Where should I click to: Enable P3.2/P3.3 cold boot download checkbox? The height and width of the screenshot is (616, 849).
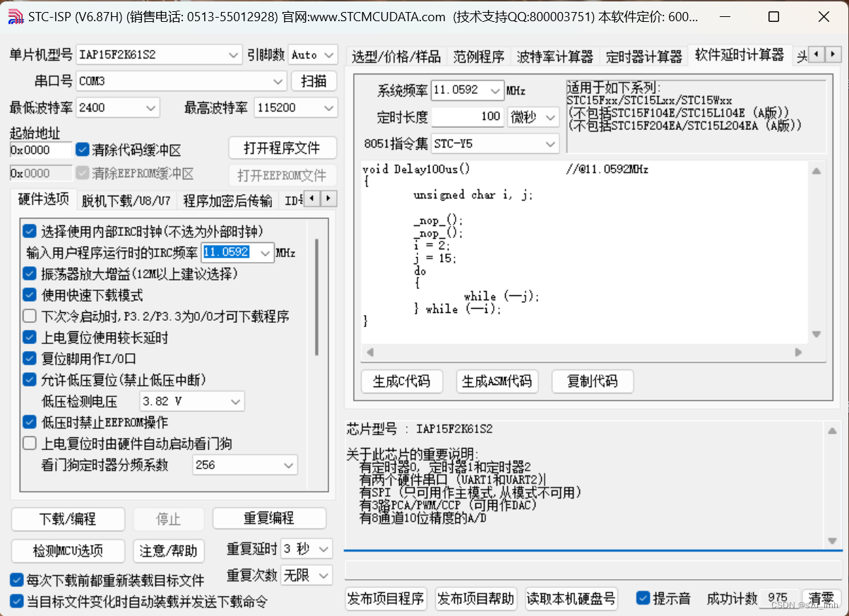coord(30,316)
